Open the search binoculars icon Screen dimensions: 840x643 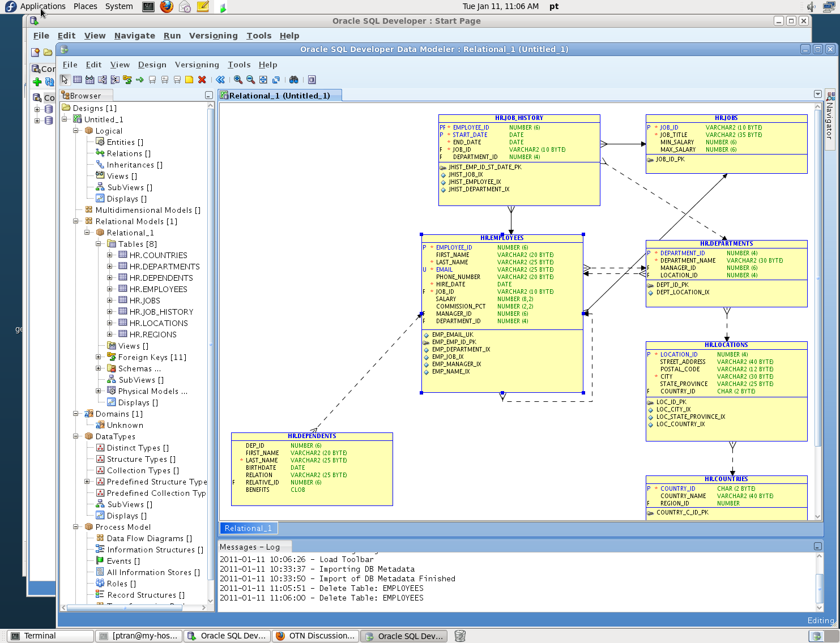(294, 79)
